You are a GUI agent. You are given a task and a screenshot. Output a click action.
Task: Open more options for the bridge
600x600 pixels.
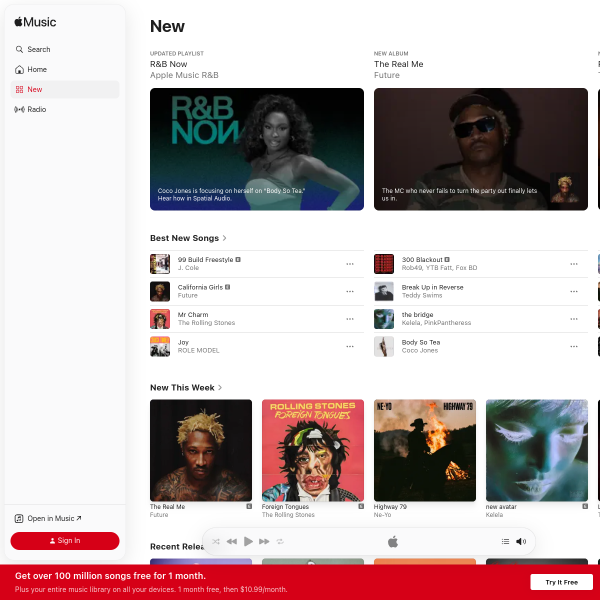tap(574, 319)
